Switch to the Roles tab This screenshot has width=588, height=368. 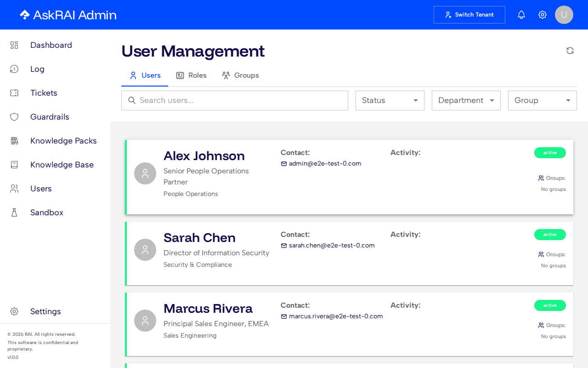(191, 75)
